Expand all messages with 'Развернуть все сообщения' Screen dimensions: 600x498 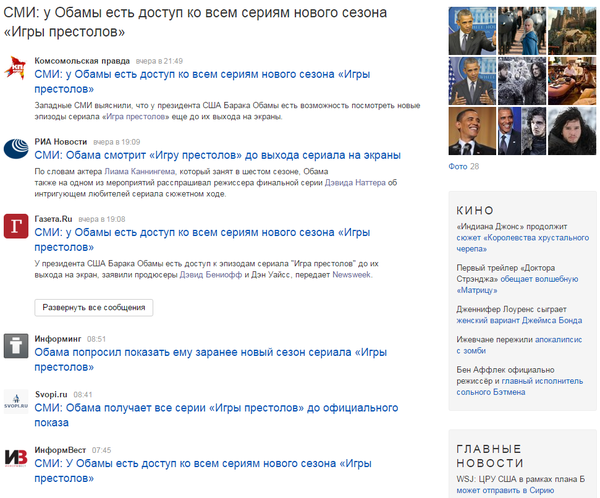pos(94,306)
